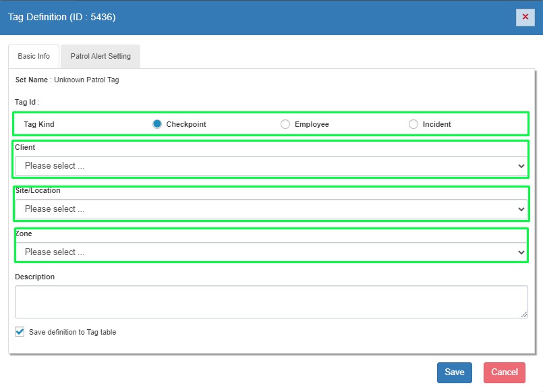
Task: Choose Employee as the tag kind
Action: 285,124
